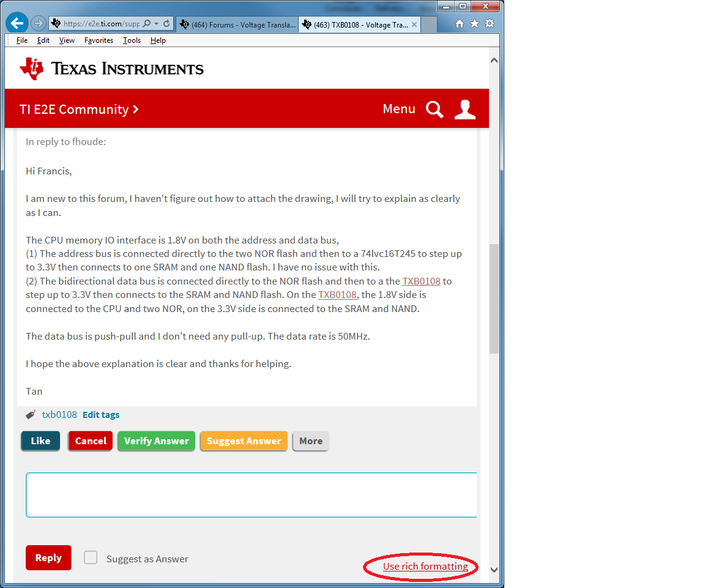
Task: Click the vertical scrollbar thumb
Action: click(494, 299)
